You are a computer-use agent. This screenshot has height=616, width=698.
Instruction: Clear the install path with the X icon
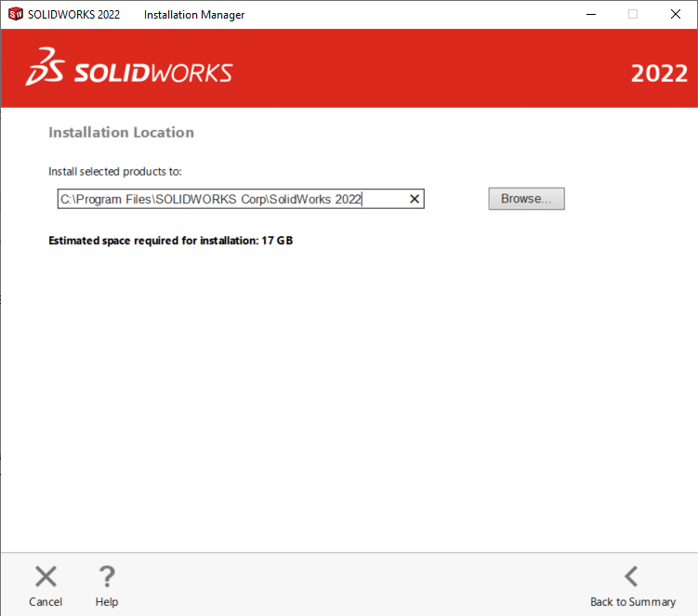coord(415,199)
